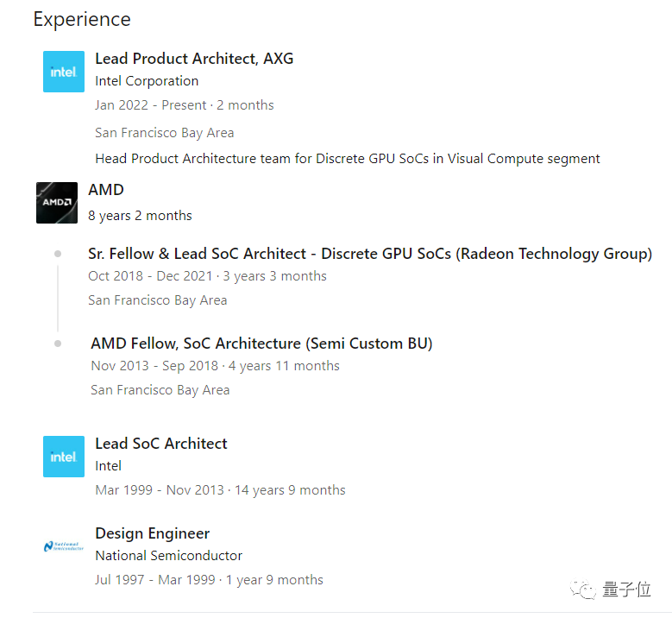
Task: Click the timeline dot for Sr. Fellow role
Action: click(x=58, y=254)
